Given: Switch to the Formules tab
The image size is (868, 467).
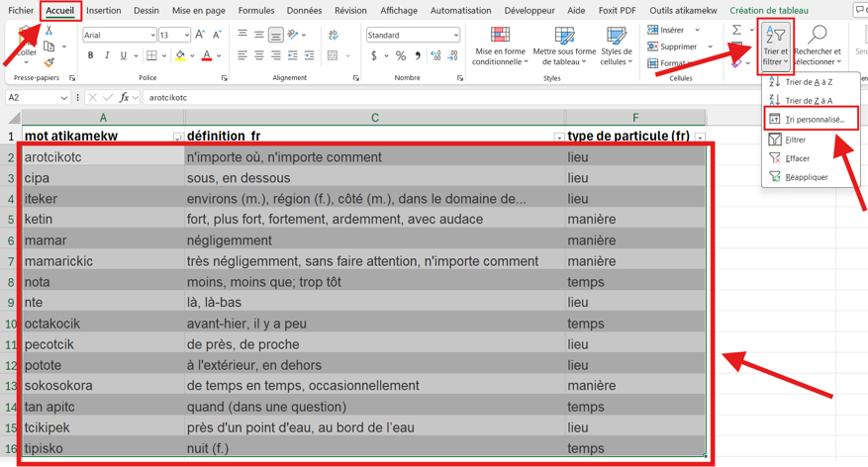Looking at the screenshot, I should click(x=256, y=10).
